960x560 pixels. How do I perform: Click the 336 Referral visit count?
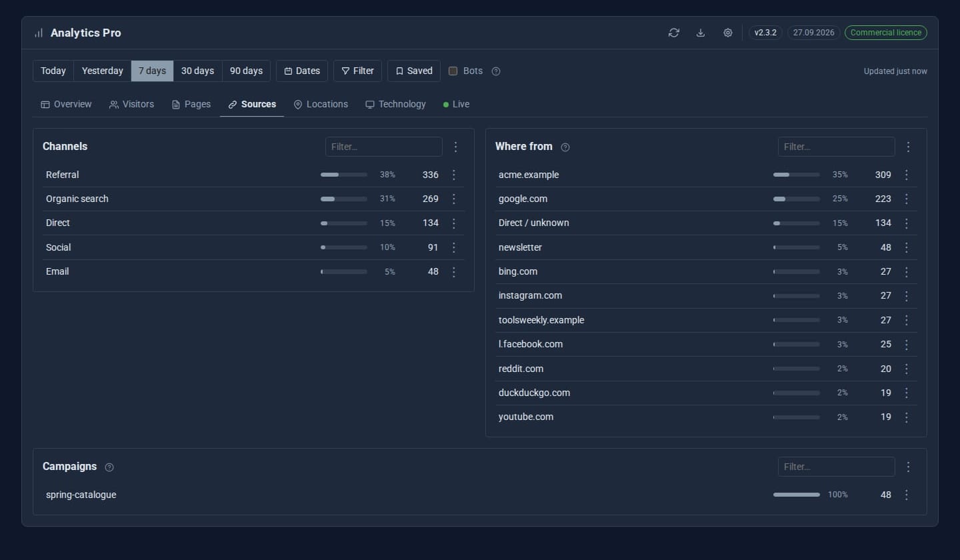click(x=431, y=175)
